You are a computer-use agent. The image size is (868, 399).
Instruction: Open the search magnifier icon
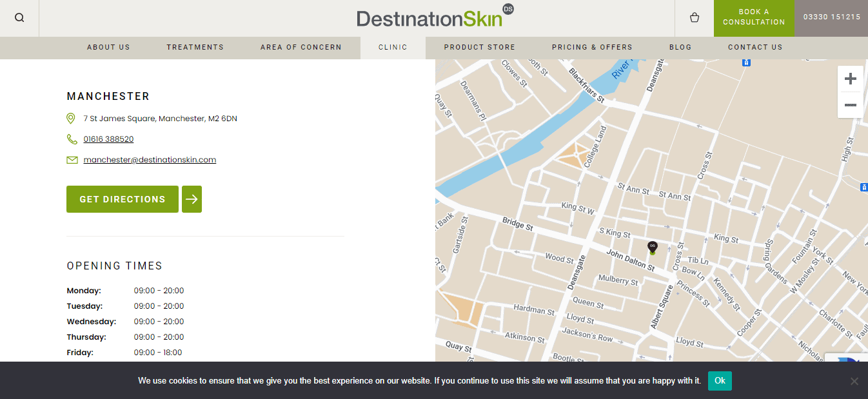19,18
